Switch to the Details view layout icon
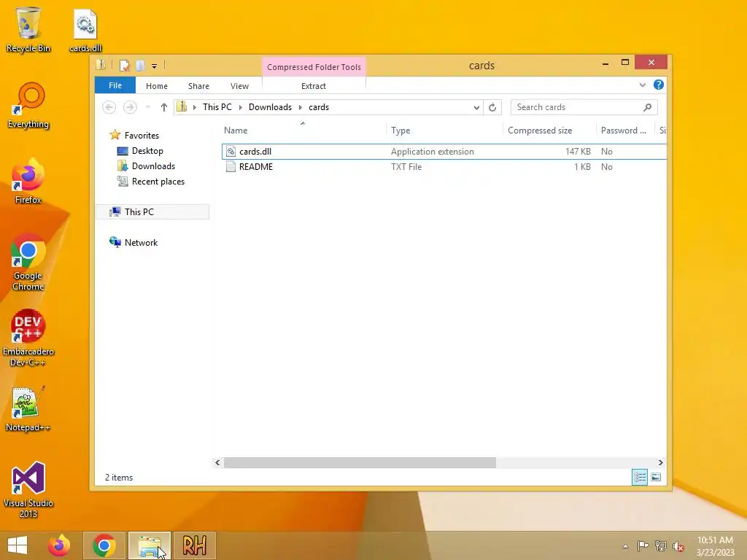The image size is (747, 560). [639, 477]
